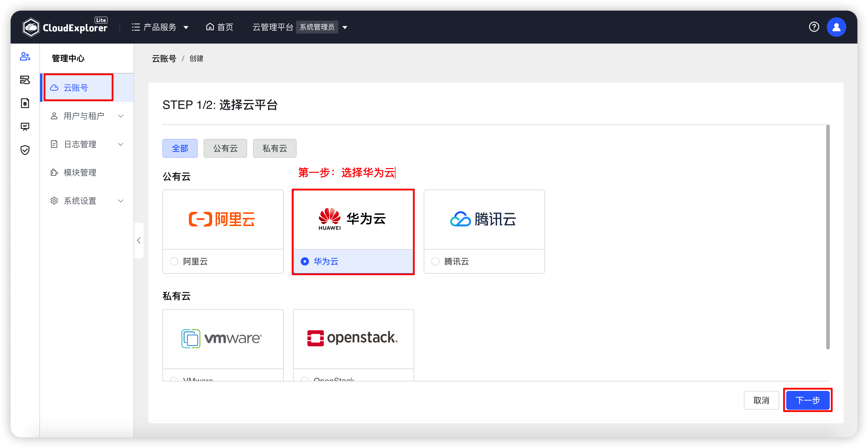Select the 阿里云 radio button
868x448 pixels.
coord(174,261)
